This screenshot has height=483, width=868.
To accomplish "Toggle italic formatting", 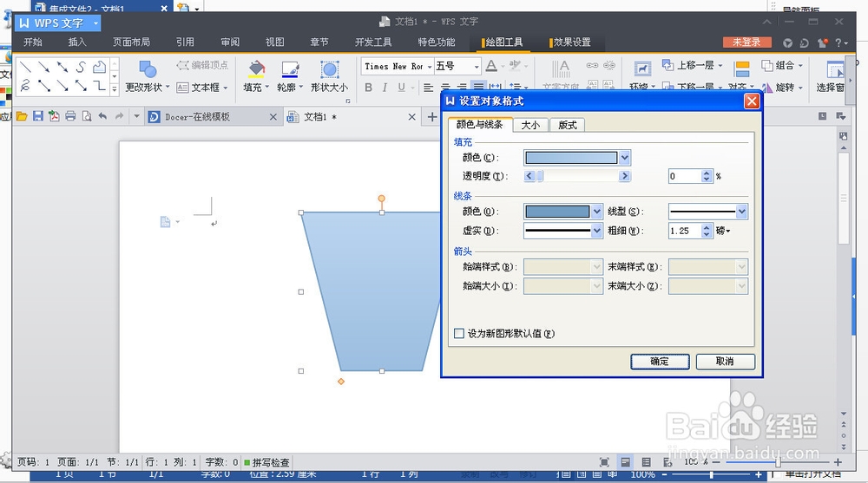I will tap(385, 88).
